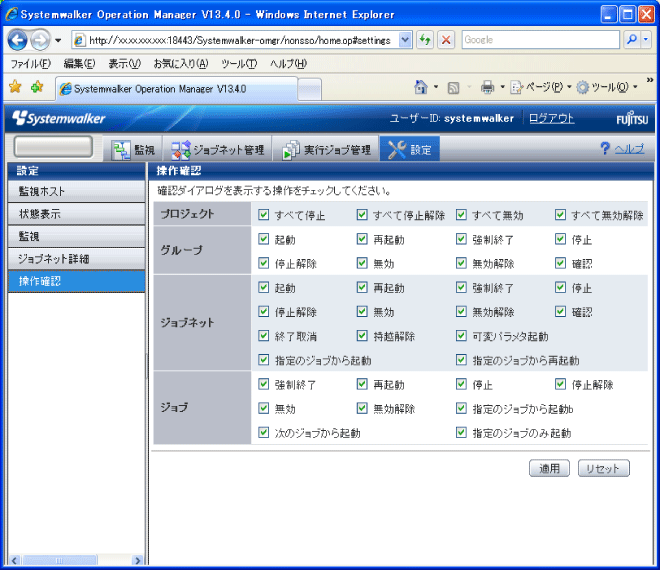Click the Favorites star icon
This screenshot has width=660, height=570.
(x=15, y=87)
